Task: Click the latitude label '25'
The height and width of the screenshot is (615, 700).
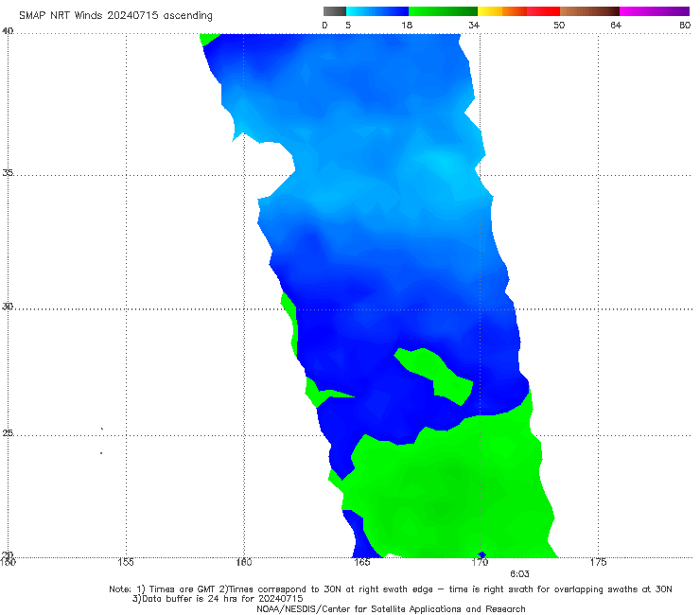Action: click(x=8, y=432)
